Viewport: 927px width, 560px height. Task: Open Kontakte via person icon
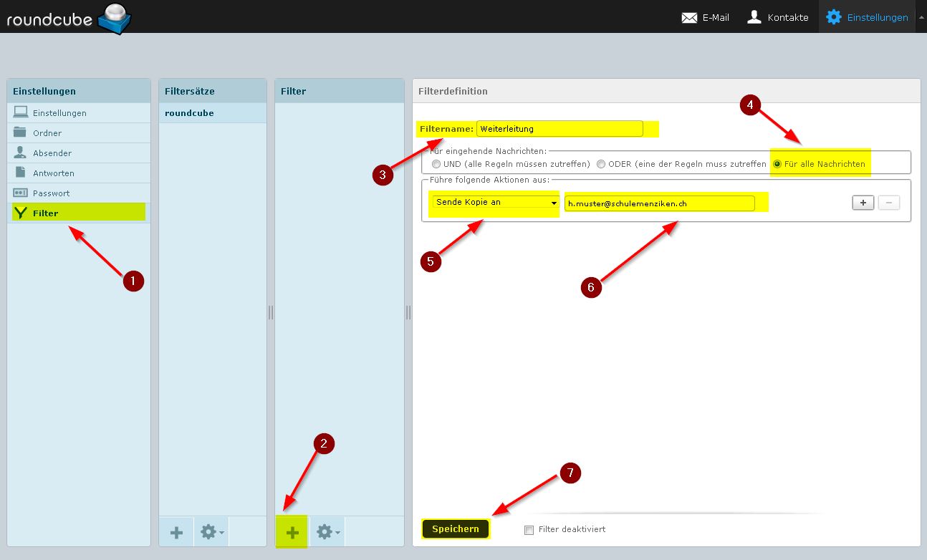click(x=754, y=17)
